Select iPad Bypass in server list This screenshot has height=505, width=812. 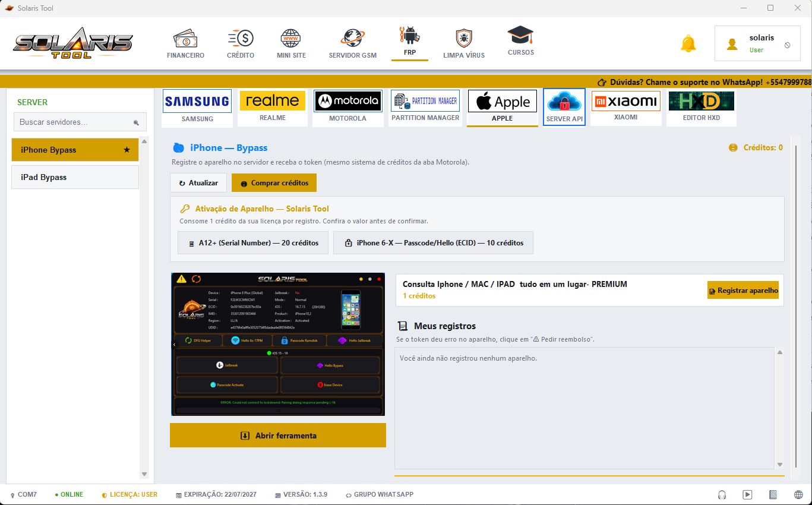(x=75, y=177)
